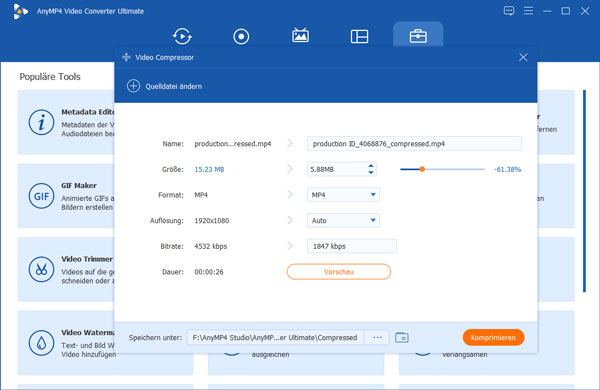Open the hamburger menu in title bar

(x=528, y=11)
